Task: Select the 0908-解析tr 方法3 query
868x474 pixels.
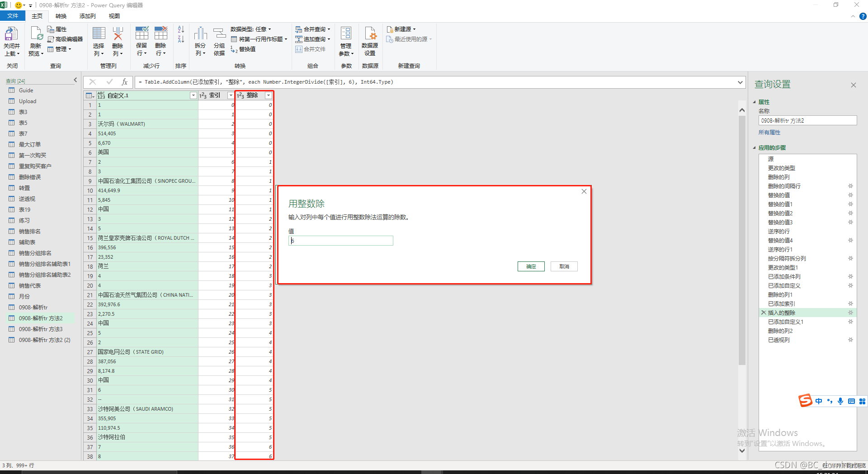Action: pyautogui.click(x=41, y=329)
